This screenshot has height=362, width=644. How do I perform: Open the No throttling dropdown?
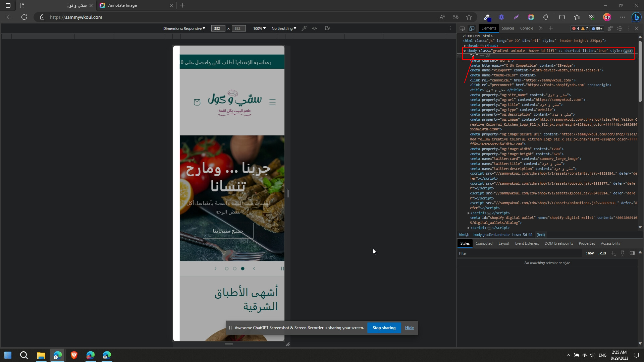284,28
